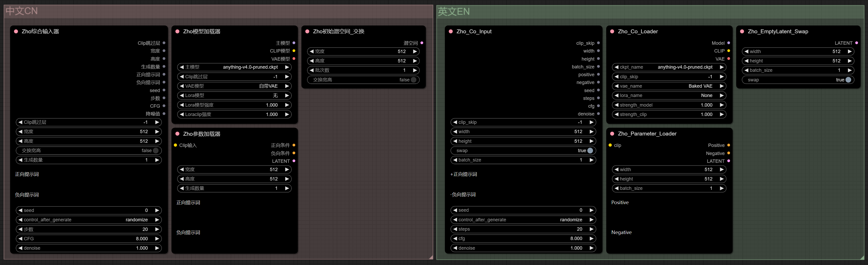Toggle the swap switch on Zho_Co_Input
The image size is (868, 265).
pos(590,151)
